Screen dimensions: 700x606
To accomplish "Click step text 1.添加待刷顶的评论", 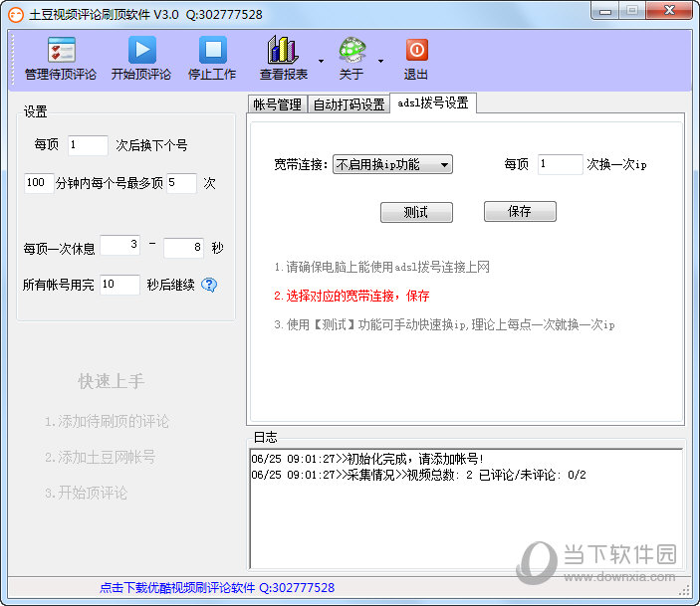I will click(107, 421).
